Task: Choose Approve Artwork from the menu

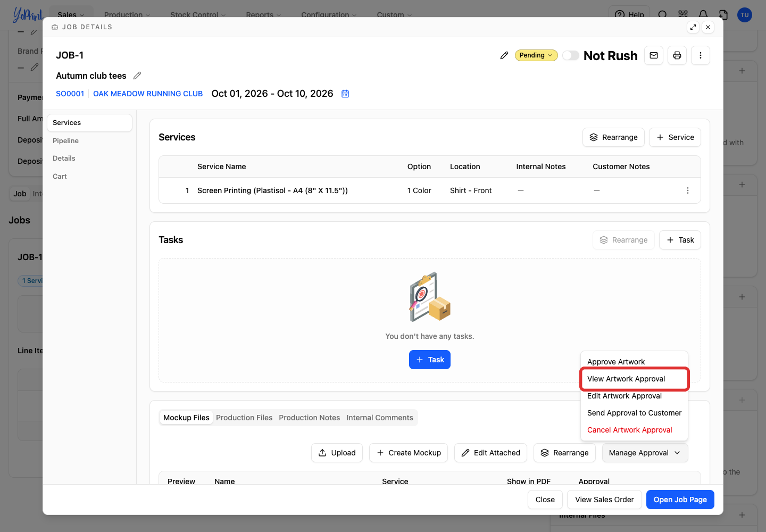Action: coord(634,362)
